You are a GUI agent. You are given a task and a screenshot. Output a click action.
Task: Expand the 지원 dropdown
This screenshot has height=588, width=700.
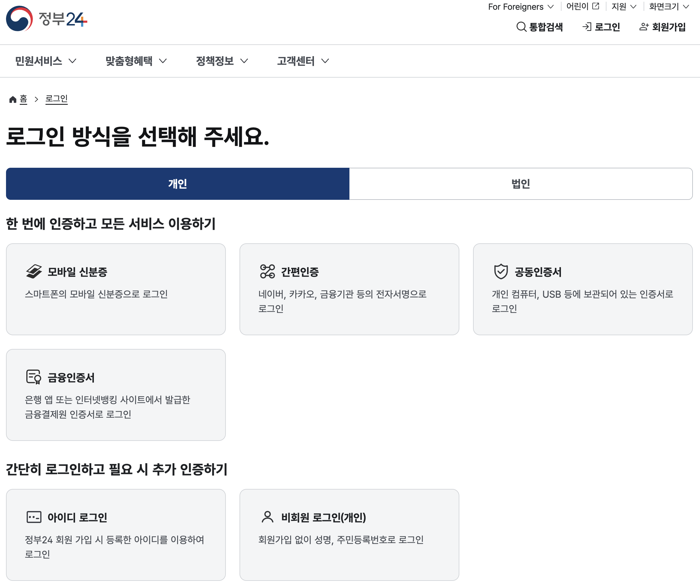point(624,7)
